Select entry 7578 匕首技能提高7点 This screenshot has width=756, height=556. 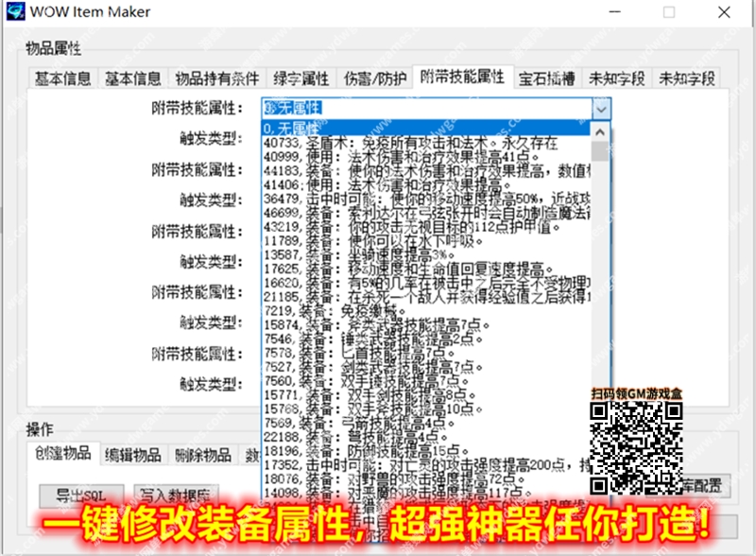[x=426, y=353]
